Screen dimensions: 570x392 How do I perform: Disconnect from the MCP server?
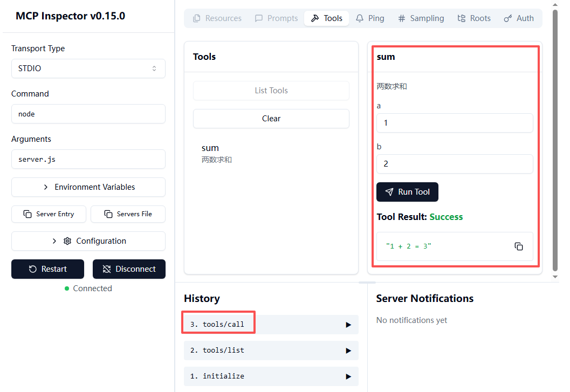click(x=129, y=269)
